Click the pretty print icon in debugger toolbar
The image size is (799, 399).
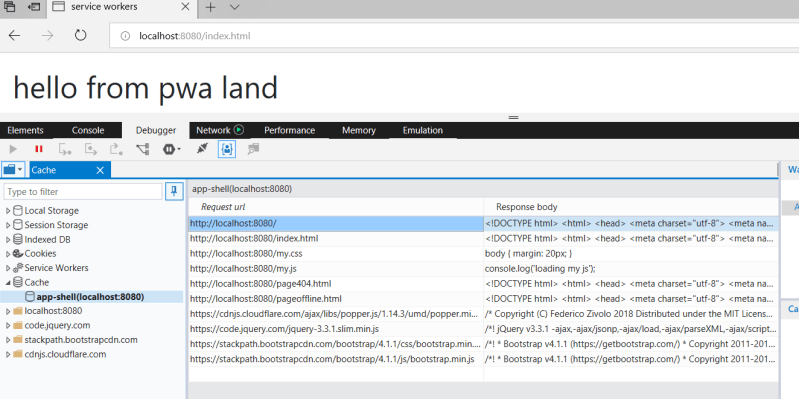[253, 149]
